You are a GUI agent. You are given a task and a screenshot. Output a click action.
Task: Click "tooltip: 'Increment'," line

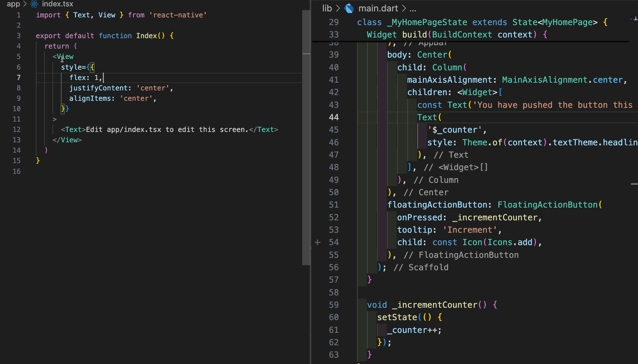(x=449, y=230)
